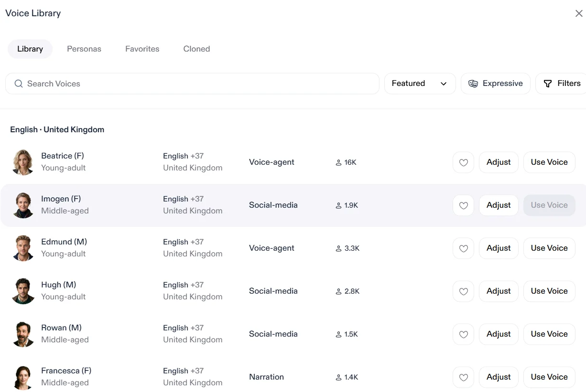Use the Edmund voice
The height and width of the screenshot is (392, 586).
pyautogui.click(x=549, y=248)
